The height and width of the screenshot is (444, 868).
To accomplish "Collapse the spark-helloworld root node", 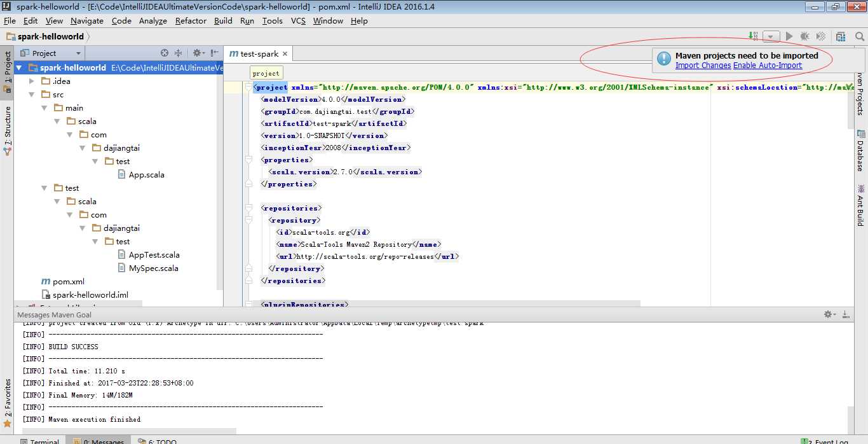I will [x=19, y=67].
